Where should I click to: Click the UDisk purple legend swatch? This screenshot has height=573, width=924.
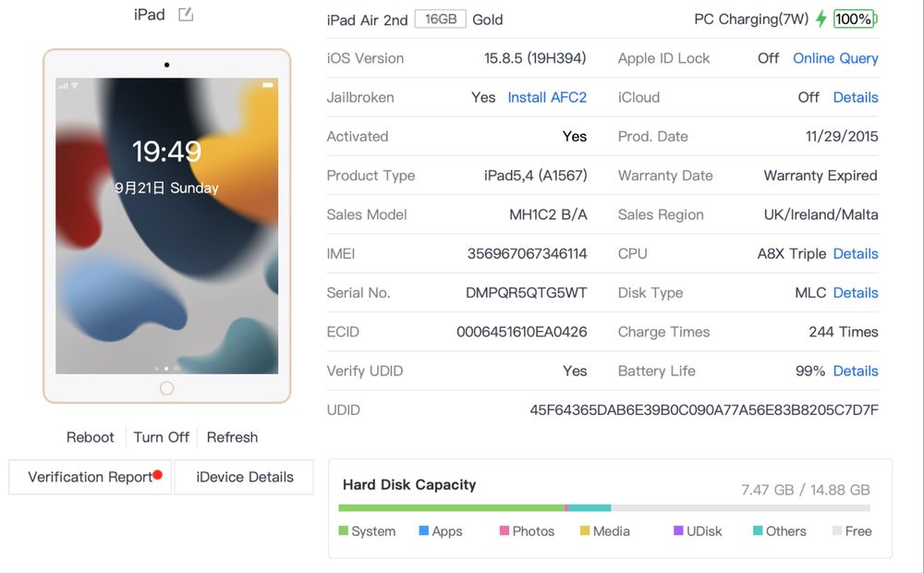pyautogui.click(x=678, y=530)
